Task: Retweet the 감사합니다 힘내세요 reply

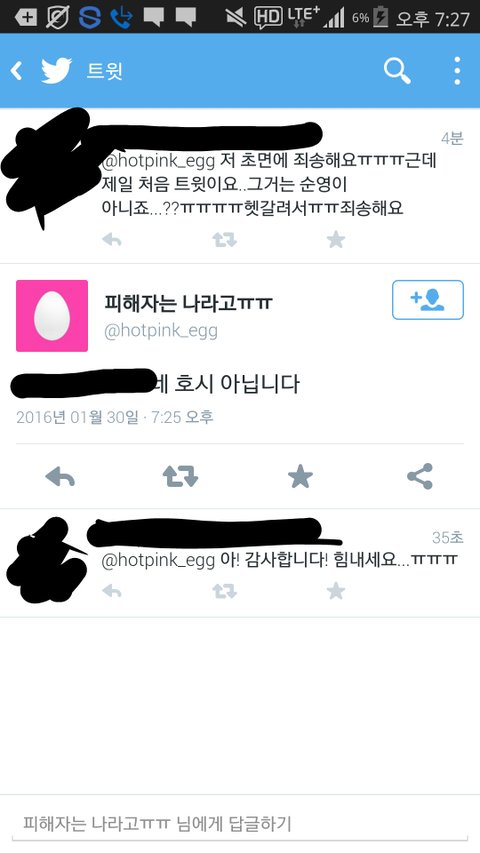Action: (224, 591)
